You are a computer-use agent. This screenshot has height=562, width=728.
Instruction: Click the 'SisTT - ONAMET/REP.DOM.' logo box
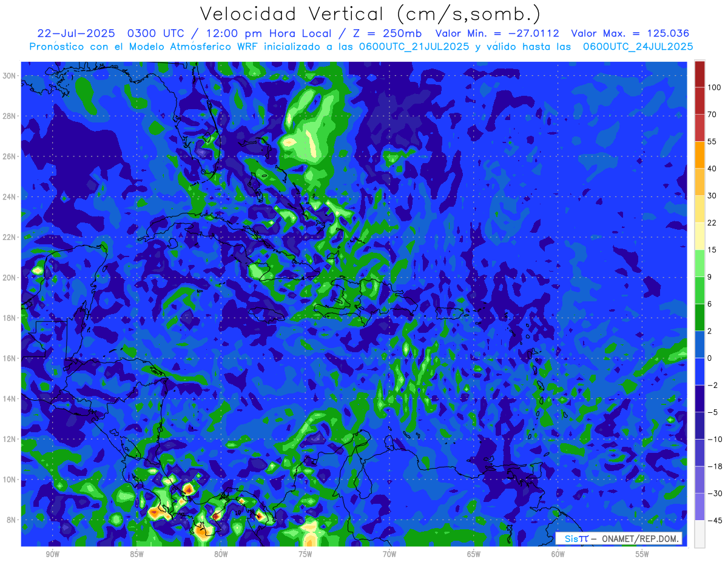point(619,538)
